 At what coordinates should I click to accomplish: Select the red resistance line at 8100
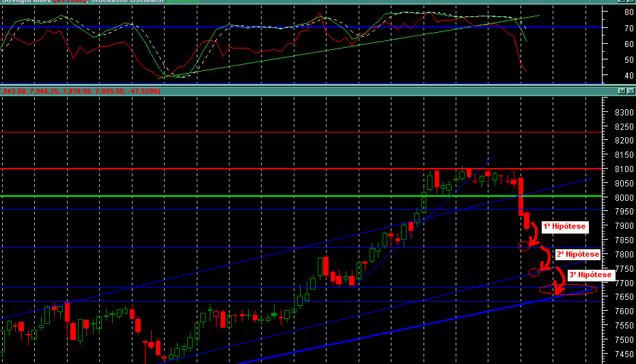point(301,169)
